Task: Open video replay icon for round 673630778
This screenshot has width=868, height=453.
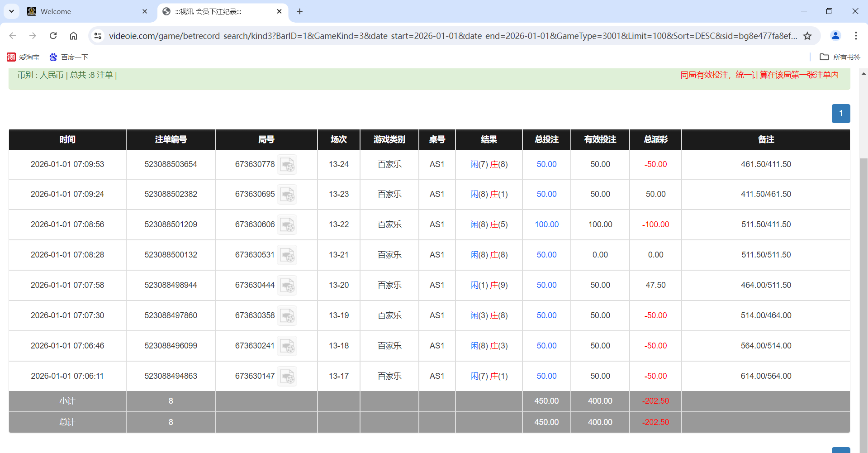Action: [287, 165]
